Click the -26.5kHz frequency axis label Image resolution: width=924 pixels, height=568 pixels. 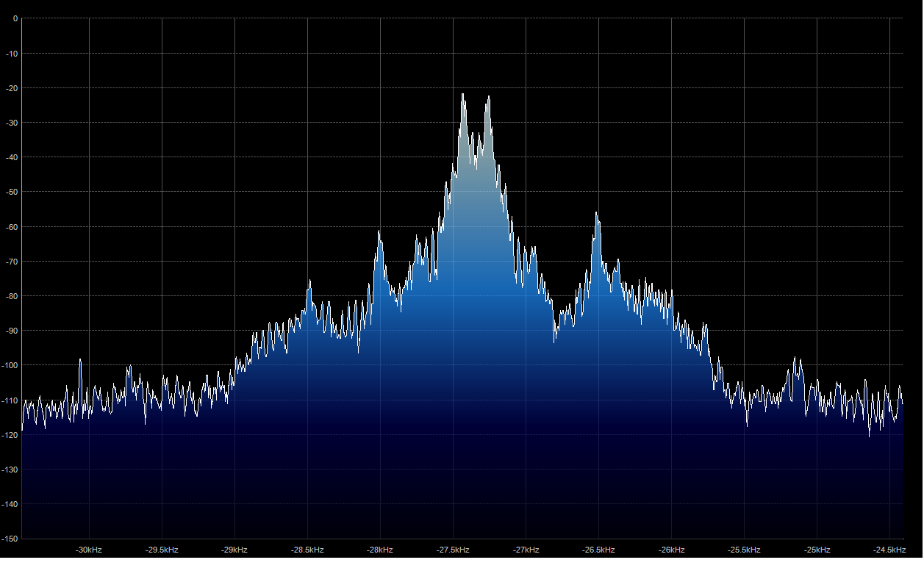click(x=598, y=550)
